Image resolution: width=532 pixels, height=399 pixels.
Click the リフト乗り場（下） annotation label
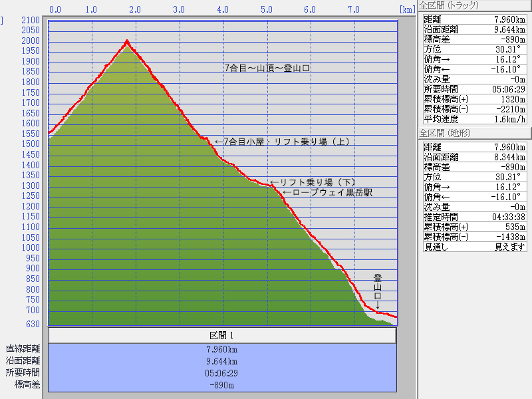313,182
